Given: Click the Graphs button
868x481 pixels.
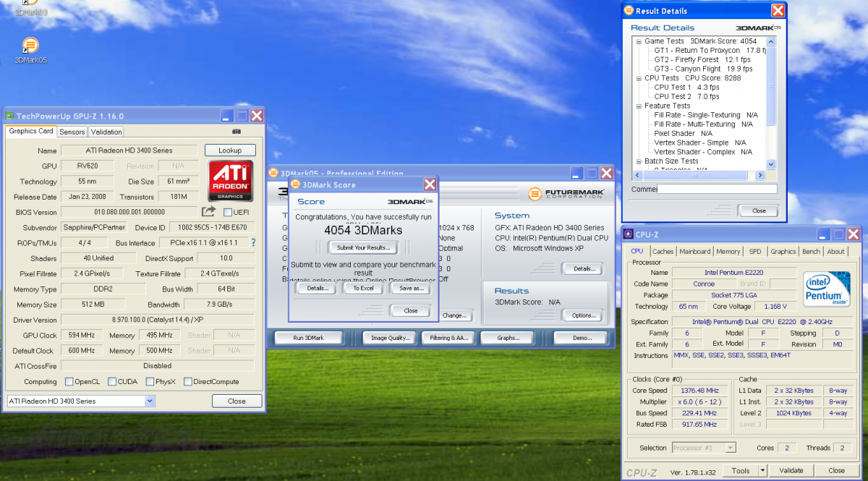Looking at the screenshot, I should 509,338.
